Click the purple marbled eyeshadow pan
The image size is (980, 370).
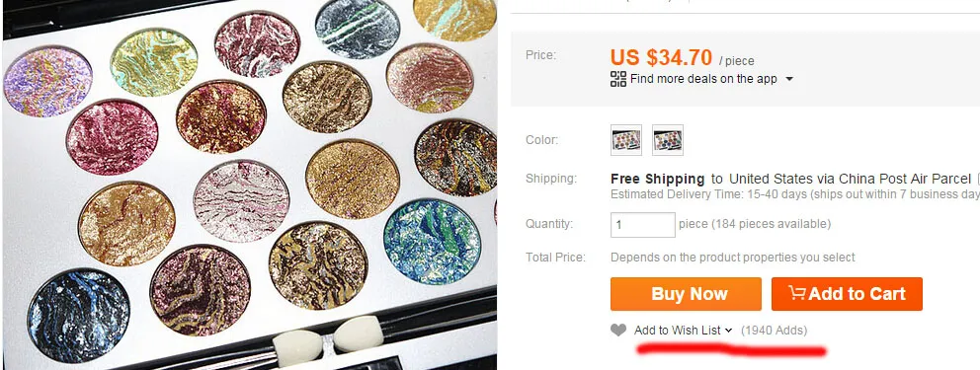(x=47, y=82)
